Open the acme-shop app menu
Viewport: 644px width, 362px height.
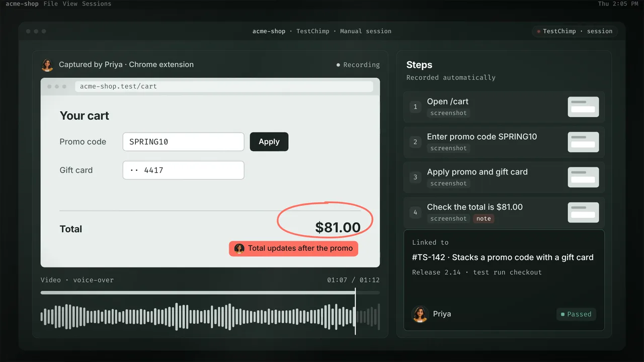tap(22, 4)
